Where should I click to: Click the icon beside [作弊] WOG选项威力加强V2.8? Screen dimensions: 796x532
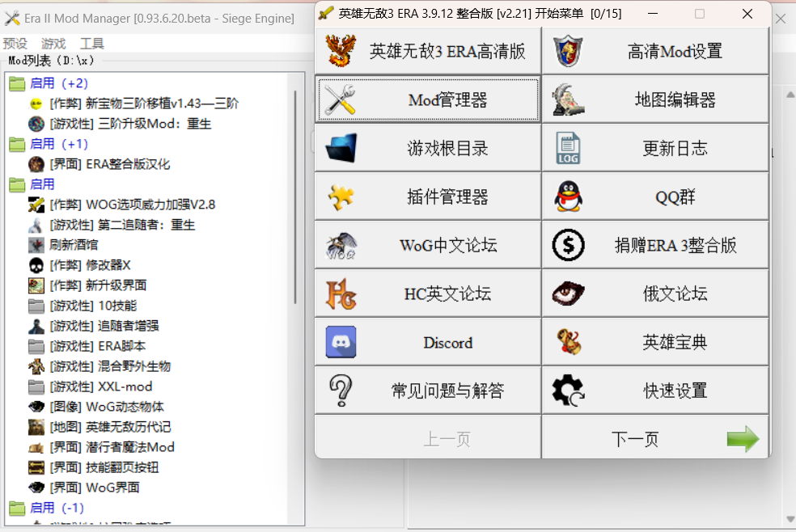pos(36,205)
